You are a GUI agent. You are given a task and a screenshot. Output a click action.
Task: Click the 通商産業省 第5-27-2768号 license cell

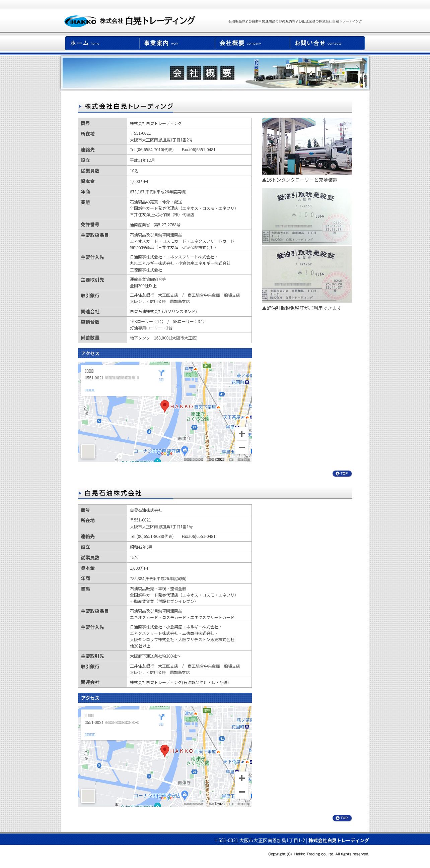click(189, 225)
